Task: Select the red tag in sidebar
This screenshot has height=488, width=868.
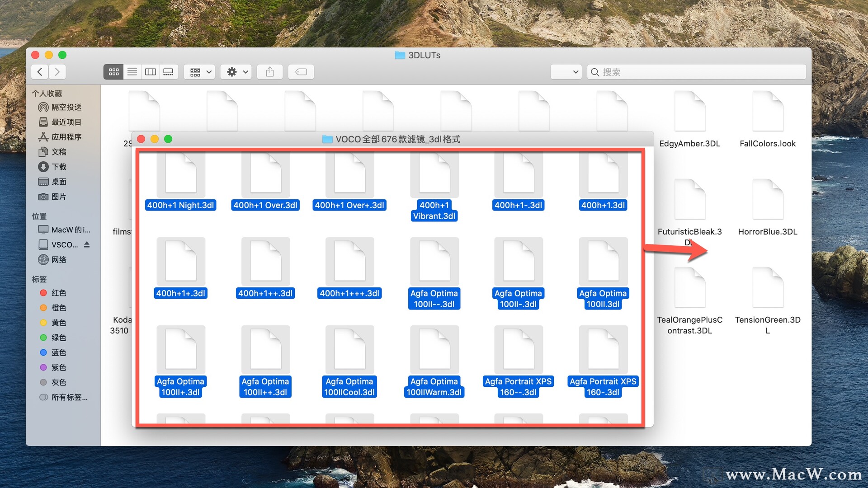Action: (x=58, y=293)
